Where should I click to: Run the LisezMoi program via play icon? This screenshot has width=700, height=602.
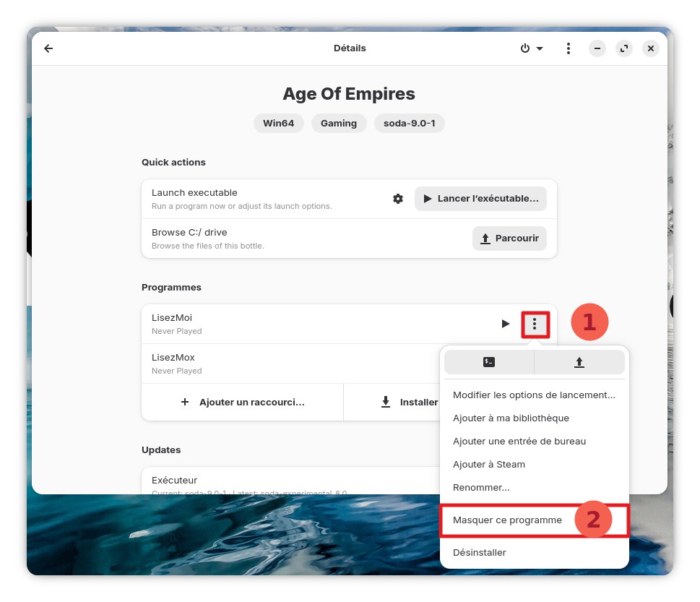pos(506,324)
